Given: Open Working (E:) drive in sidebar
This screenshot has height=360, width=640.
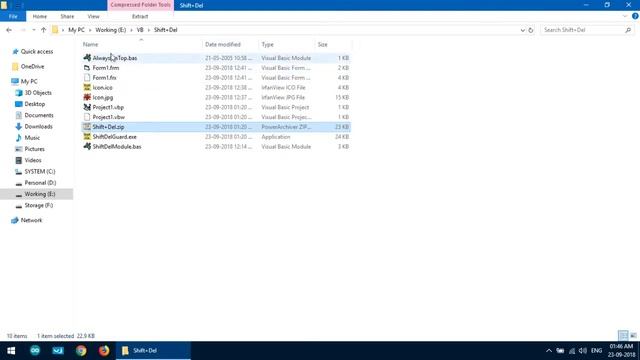Looking at the screenshot, I should (x=40, y=194).
